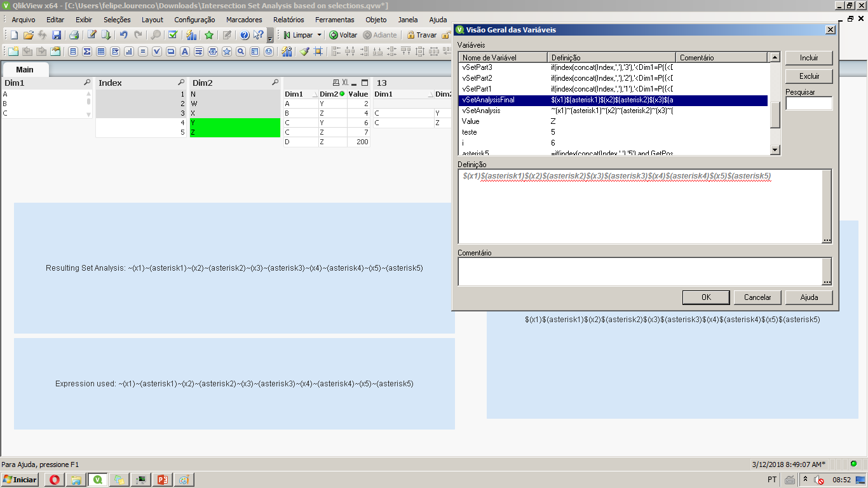
Task: Click the print icon on the table box
Action: click(x=336, y=83)
